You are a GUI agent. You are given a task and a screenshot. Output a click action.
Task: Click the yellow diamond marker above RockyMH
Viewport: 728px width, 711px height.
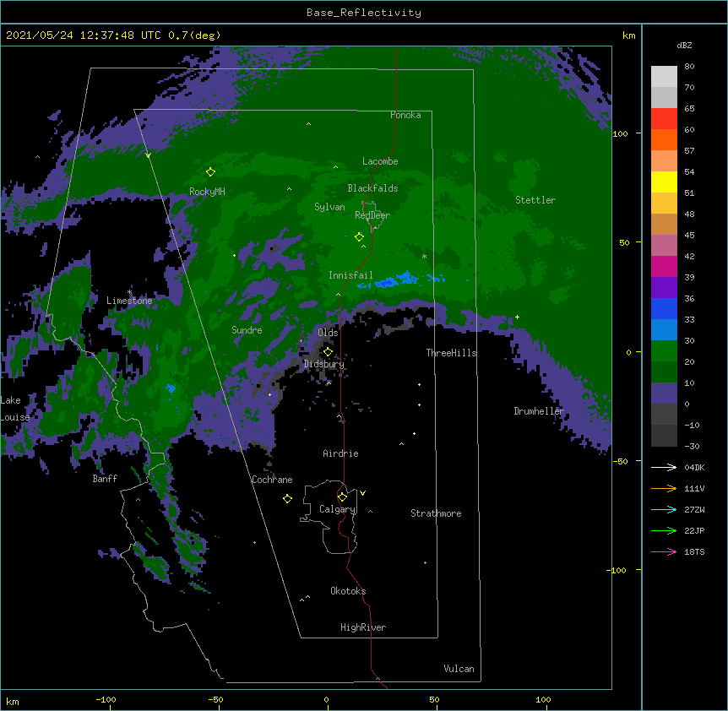(x=210, y=172)
